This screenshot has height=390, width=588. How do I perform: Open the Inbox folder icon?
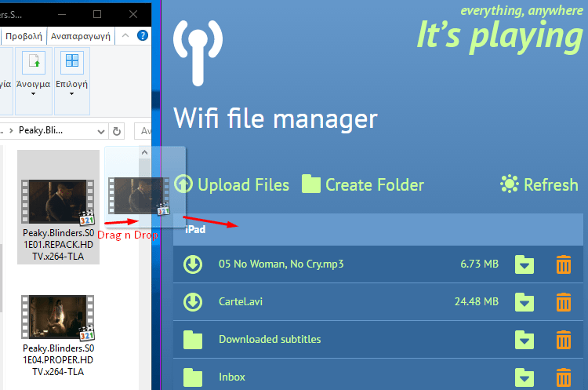tap(193, 377)
